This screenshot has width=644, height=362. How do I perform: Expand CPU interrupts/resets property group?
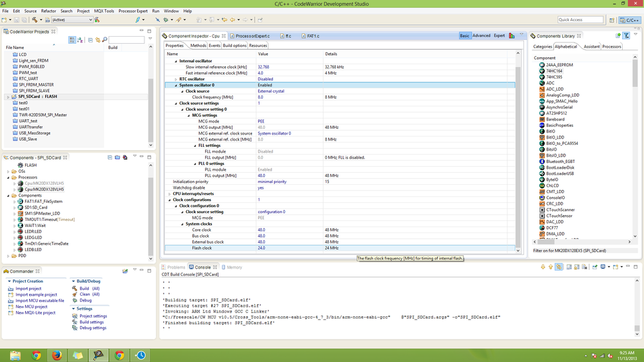pyautogui.click(x=170, y=194)
